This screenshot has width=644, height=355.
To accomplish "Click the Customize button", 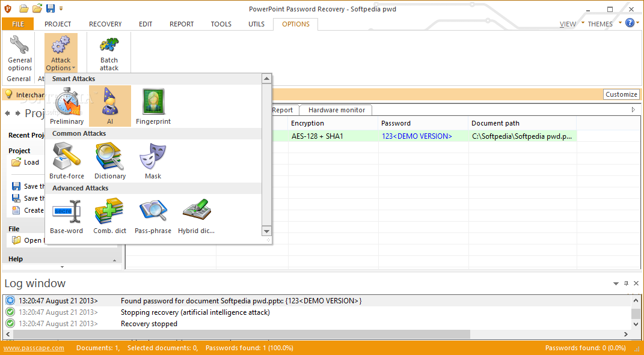I will (x=621, y=94).
